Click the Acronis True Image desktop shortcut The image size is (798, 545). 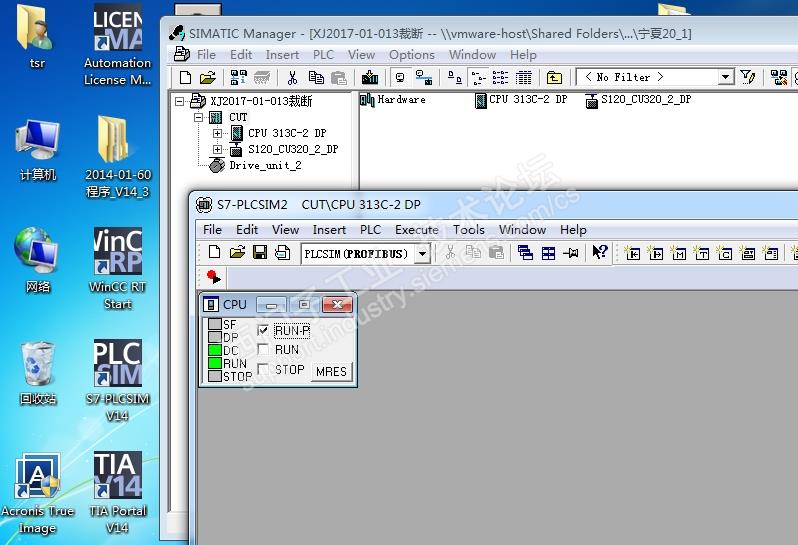pos(38,494)
